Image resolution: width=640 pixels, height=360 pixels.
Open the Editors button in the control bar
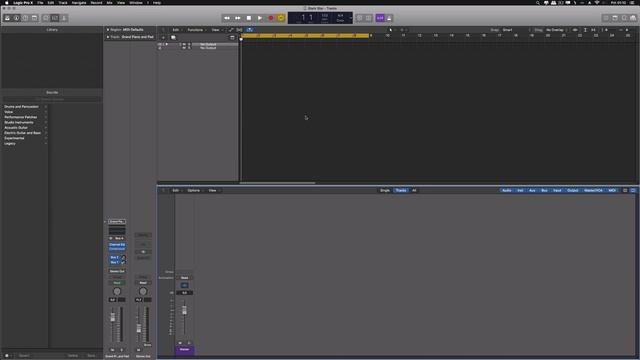[64, 18]
